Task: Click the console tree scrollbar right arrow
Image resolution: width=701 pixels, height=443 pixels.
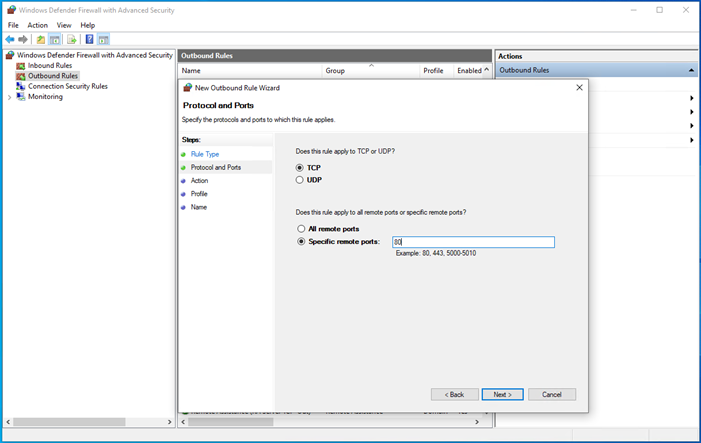Action: 169,422
